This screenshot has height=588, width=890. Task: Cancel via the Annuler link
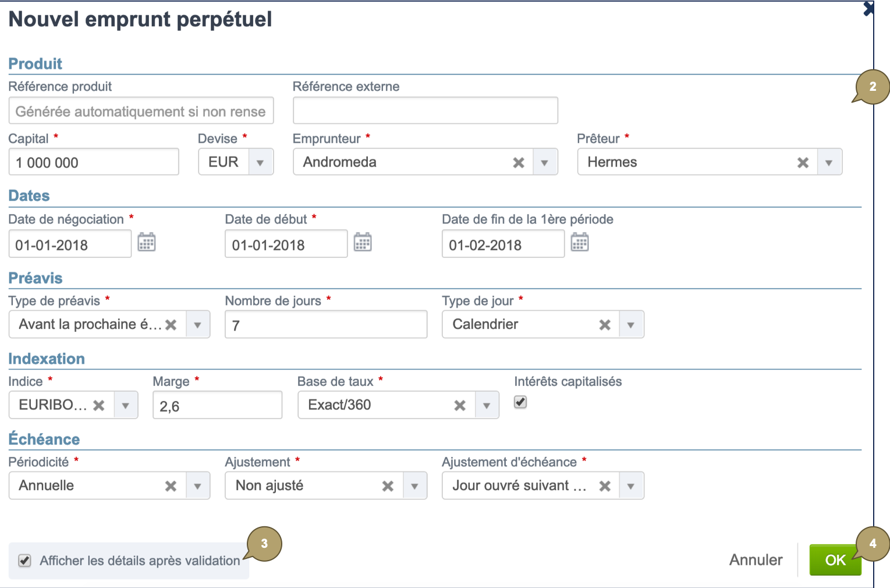pyautogui.click(x=755, y=559)
